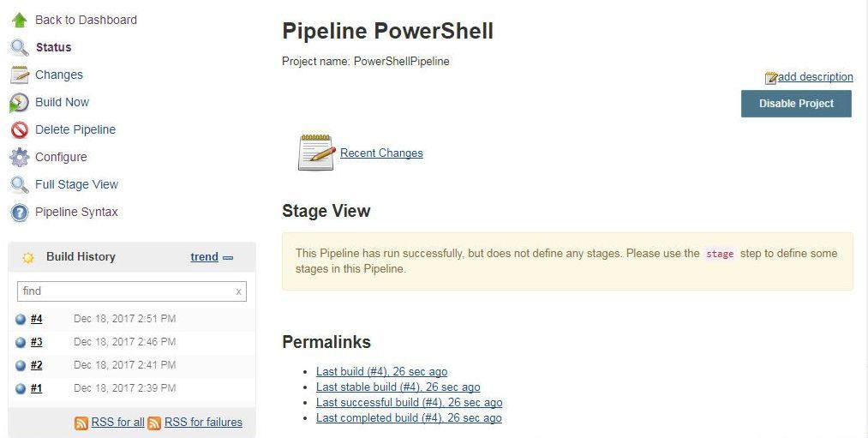Image resolution: width=868 pixels, height=438 pixels.
Task: Select Status in the sidebar menu
Action: pos(54,47)
